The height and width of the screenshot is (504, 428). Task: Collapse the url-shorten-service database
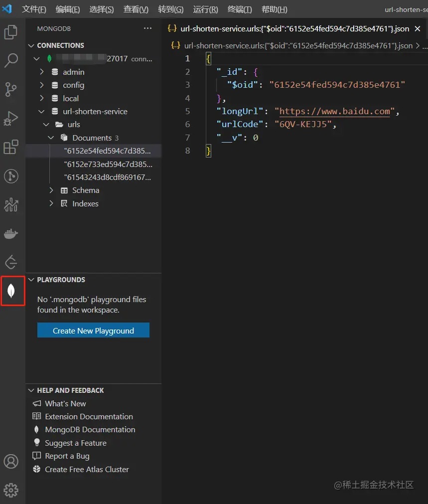[x=41, y=112]
